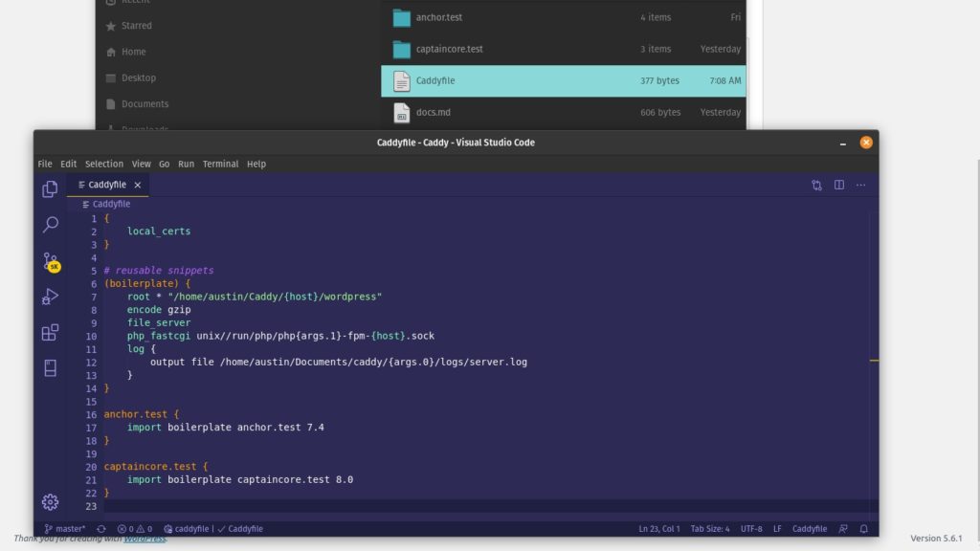Open Source Control view with 5K badge
Image resolution: width=980 pixels, height=551 pixels.
[x=51, y=261]
